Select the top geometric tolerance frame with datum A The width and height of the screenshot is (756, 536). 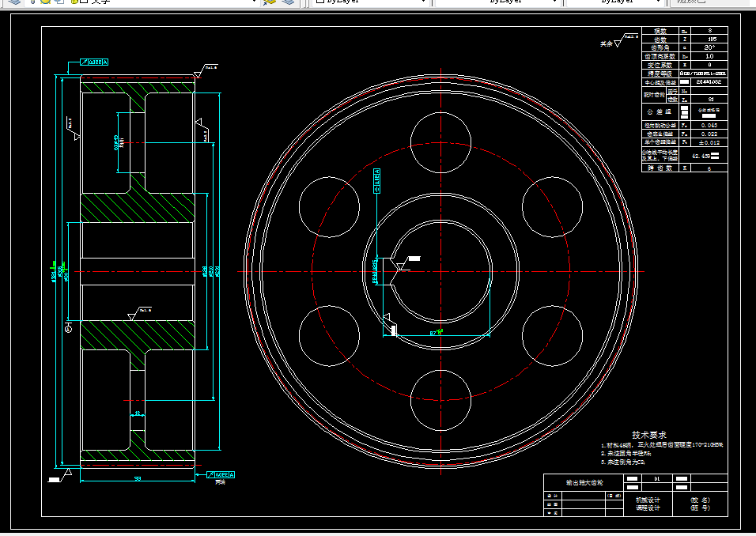tap(94, 62)
